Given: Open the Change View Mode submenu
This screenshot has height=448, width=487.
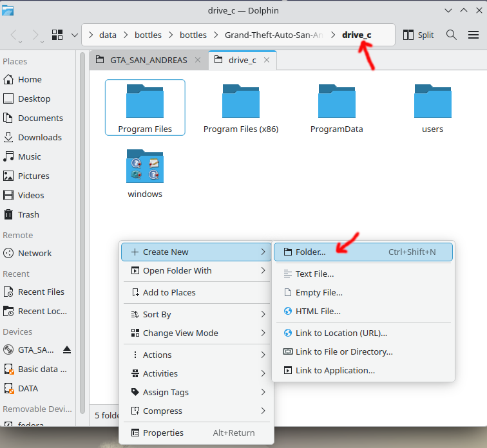Looking at the screenshot, I should [x=196, y=333].
